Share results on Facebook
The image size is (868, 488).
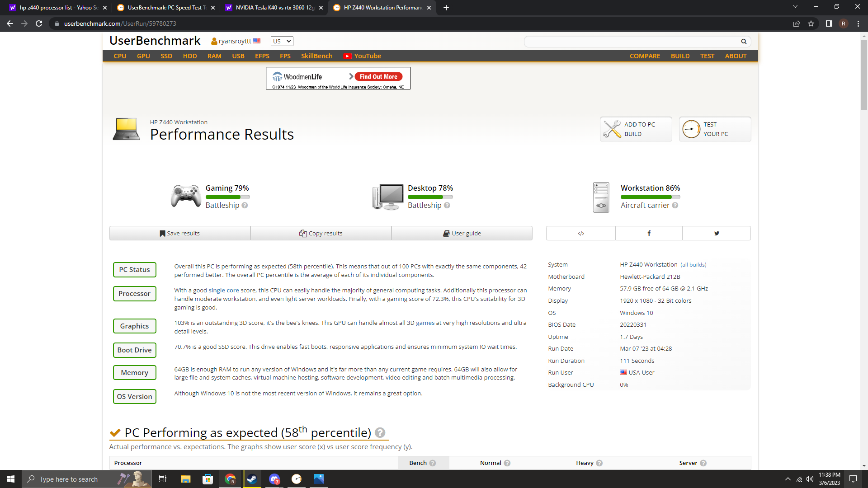pyautogui.click(x=649, y=233)
